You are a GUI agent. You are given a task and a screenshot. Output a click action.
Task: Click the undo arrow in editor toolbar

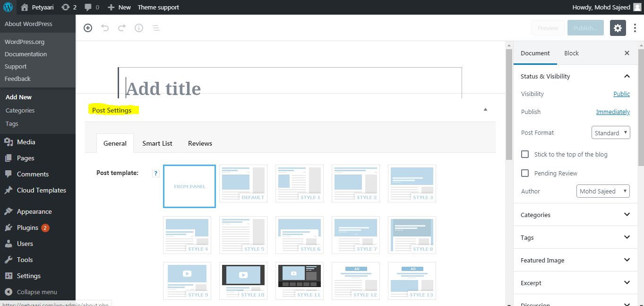tap(105, 28)
